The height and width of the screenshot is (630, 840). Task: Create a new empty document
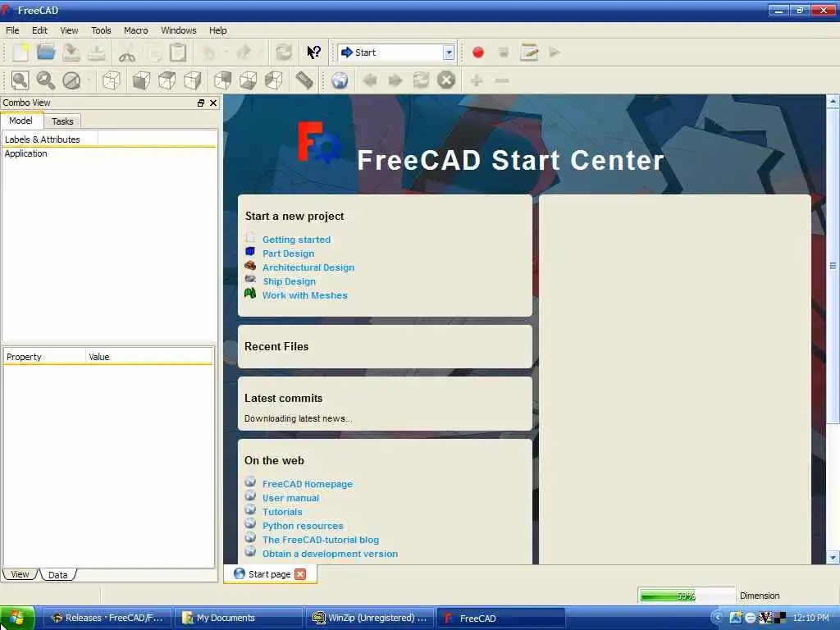pos(21,52)
